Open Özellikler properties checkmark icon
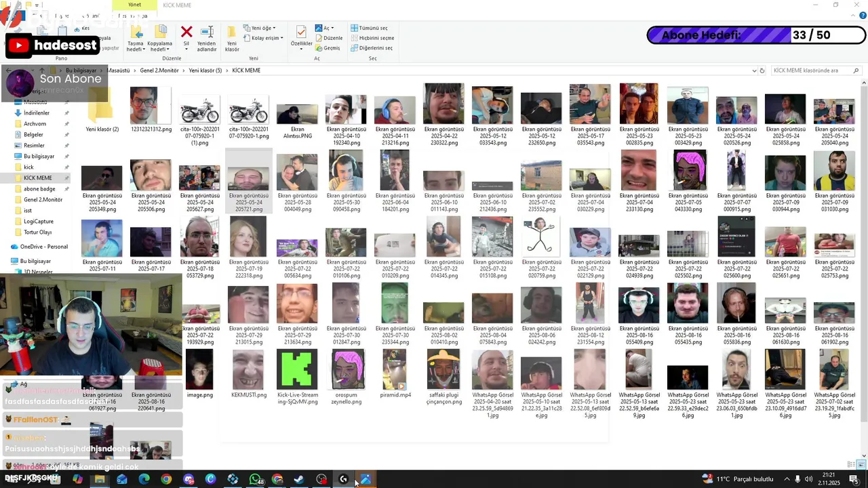 pos(301,32)
